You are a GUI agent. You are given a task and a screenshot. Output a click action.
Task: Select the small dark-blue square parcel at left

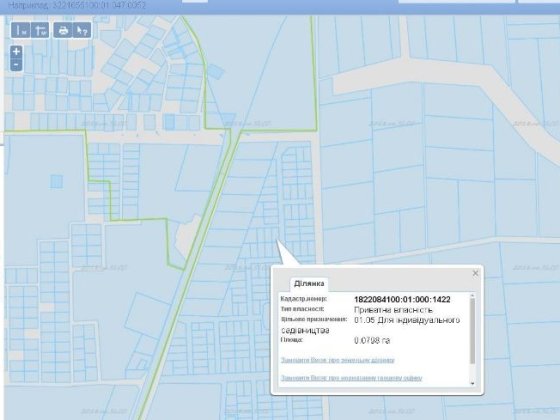click(x=56, y=181)
